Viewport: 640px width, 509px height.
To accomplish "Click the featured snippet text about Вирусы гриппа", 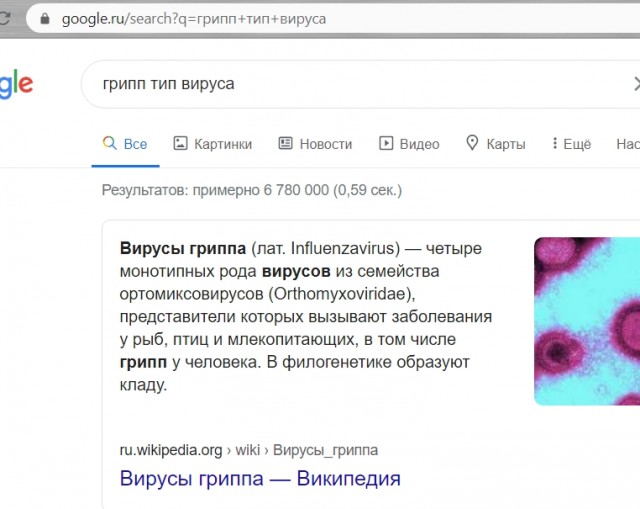I will [306, 316].
